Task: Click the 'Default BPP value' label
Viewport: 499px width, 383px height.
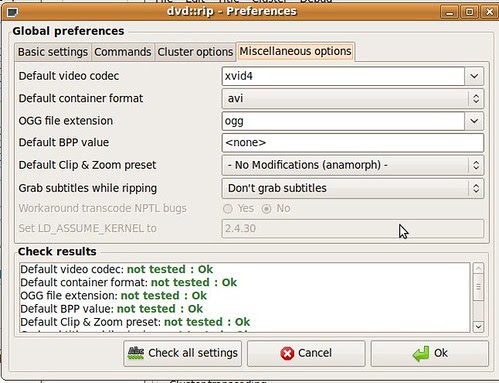Action: [x=64, y=143]
